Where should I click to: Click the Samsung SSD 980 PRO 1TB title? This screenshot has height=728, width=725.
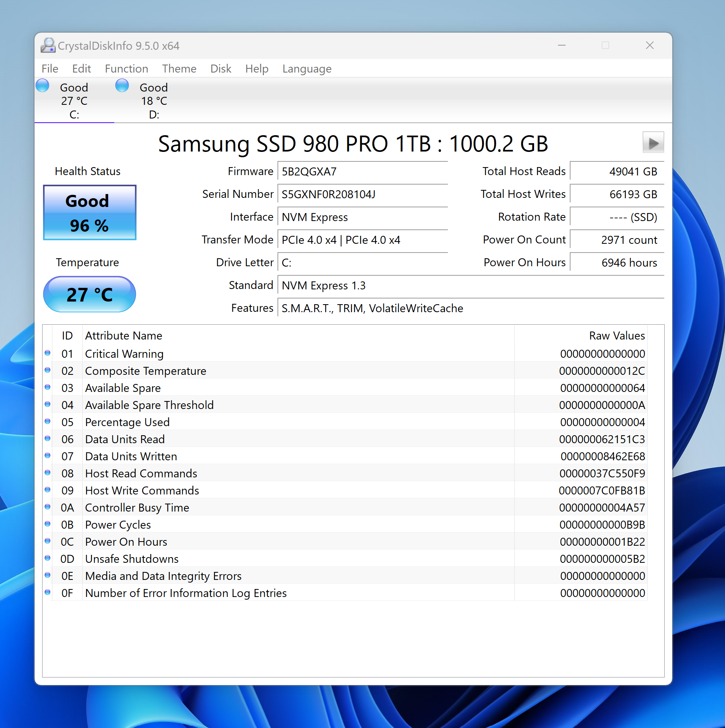(353, 144)
